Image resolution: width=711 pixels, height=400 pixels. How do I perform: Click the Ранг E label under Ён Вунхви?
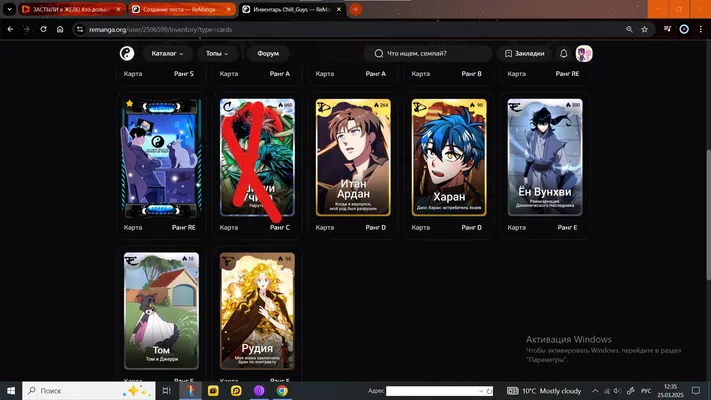(567, 227)
